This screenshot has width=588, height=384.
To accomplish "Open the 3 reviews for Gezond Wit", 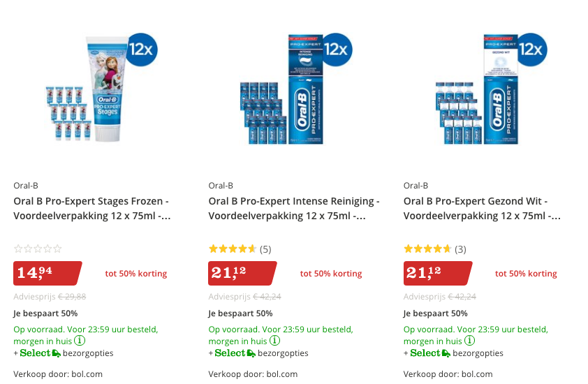I will coord(460,249).
